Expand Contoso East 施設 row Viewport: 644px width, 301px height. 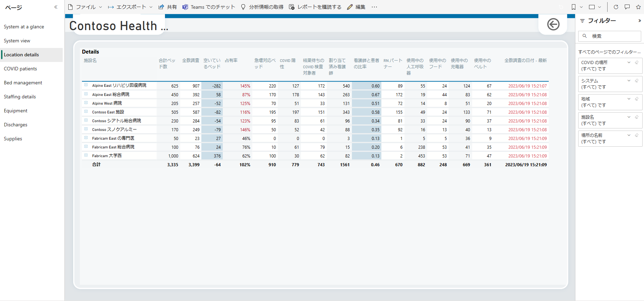[86, 111]
